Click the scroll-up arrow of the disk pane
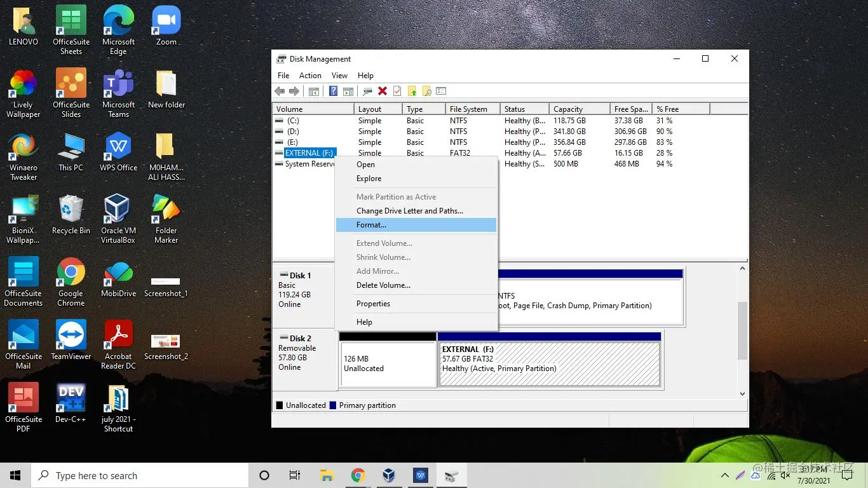This screenshot has width=868, height=488. (x=742, y=269)
